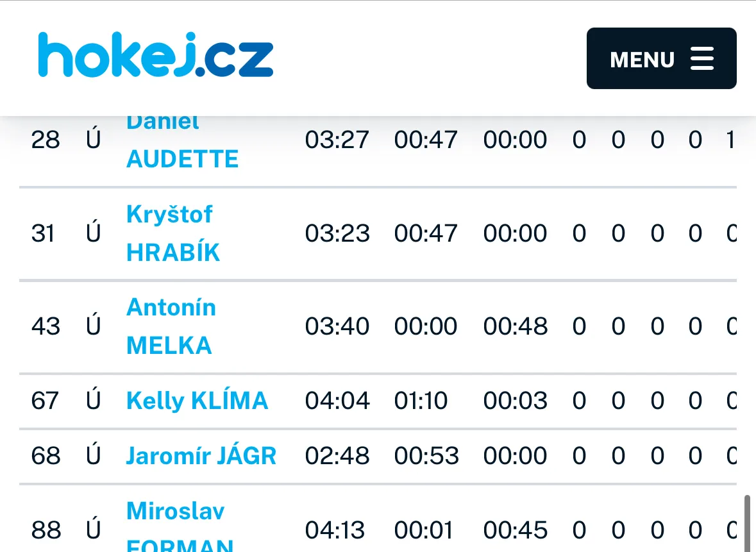Open Antonín Melka profile link
756x552 pixels.
(x=171, y=326)
